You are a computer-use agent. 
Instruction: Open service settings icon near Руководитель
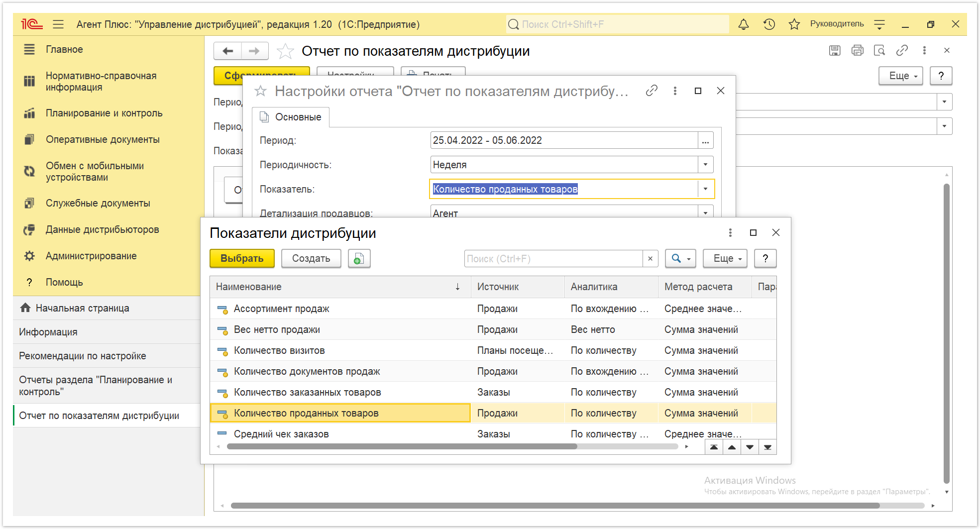[879, 24]
